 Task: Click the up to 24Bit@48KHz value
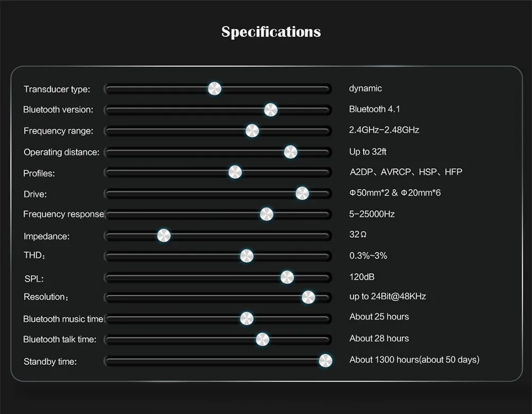[x=387, y=296]
